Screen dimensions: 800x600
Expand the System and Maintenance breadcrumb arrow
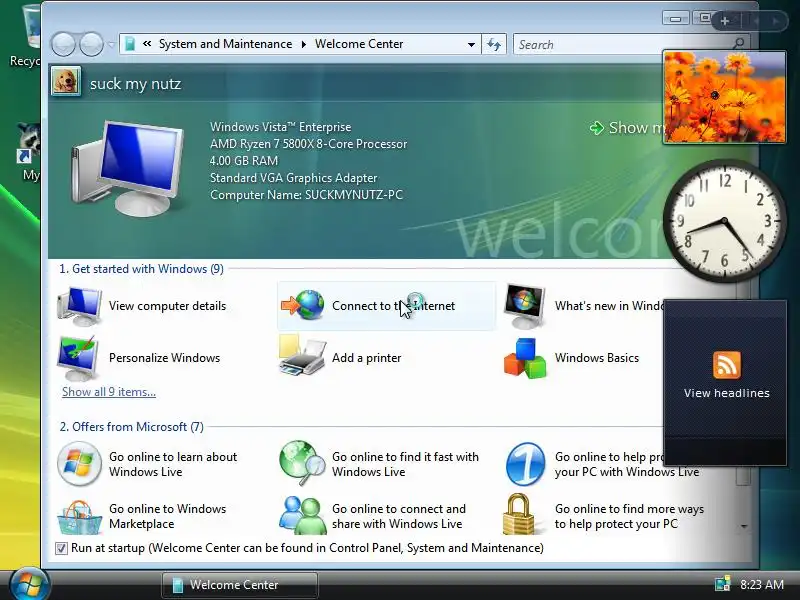click(x=304, y=44)
